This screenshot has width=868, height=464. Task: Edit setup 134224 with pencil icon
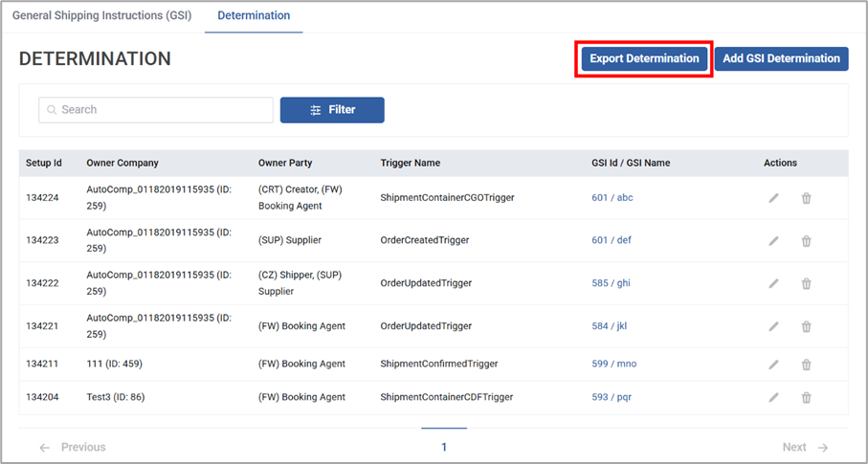coord(773,198)
